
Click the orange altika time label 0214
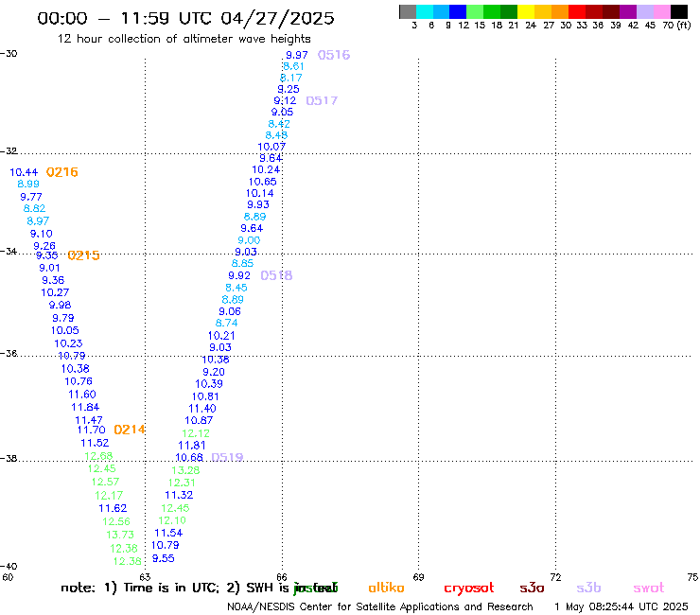(130, 430)
